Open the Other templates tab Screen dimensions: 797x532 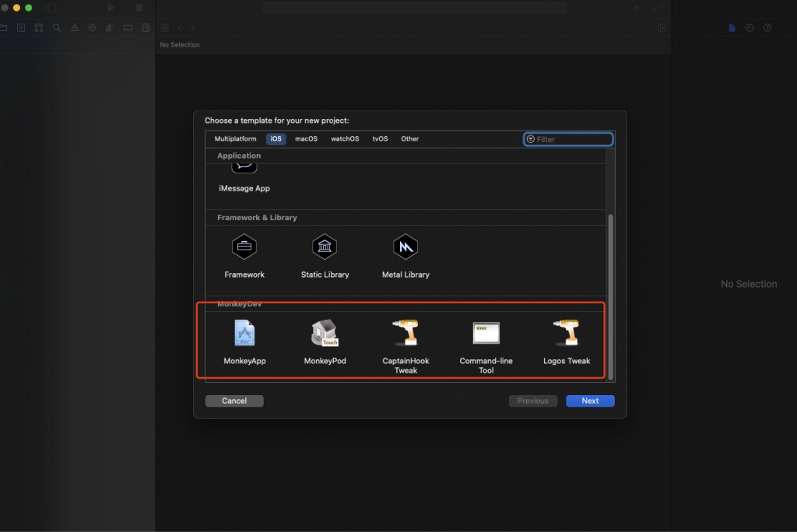tap(409, 139)
